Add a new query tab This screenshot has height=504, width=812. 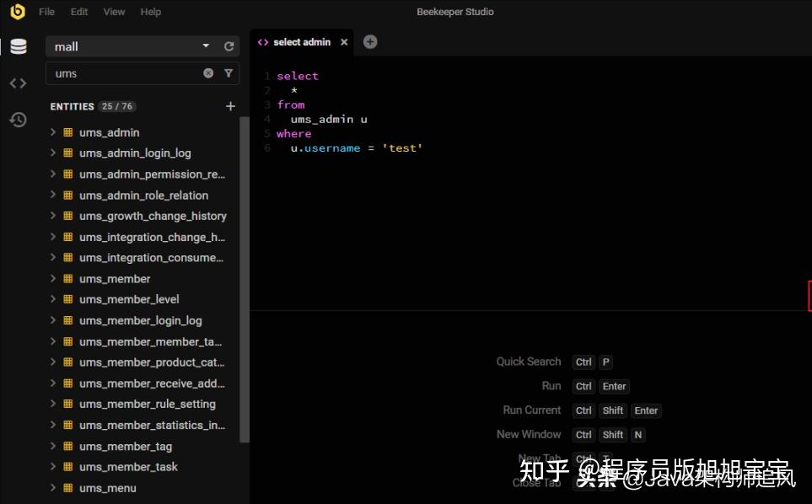(x=370, y=42)
